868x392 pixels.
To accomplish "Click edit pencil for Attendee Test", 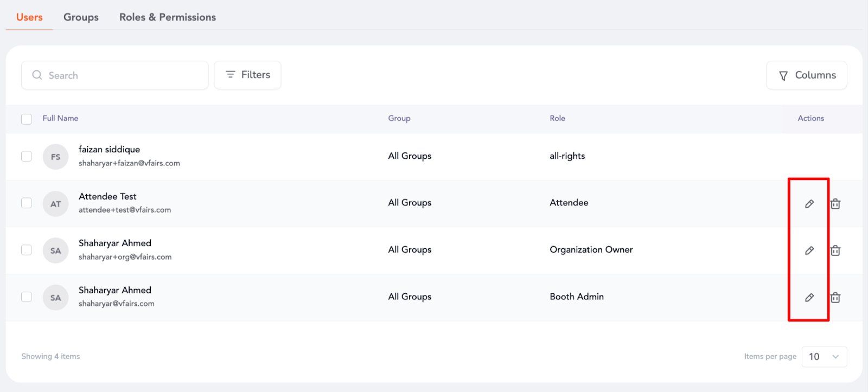I will tap(809, 204).
